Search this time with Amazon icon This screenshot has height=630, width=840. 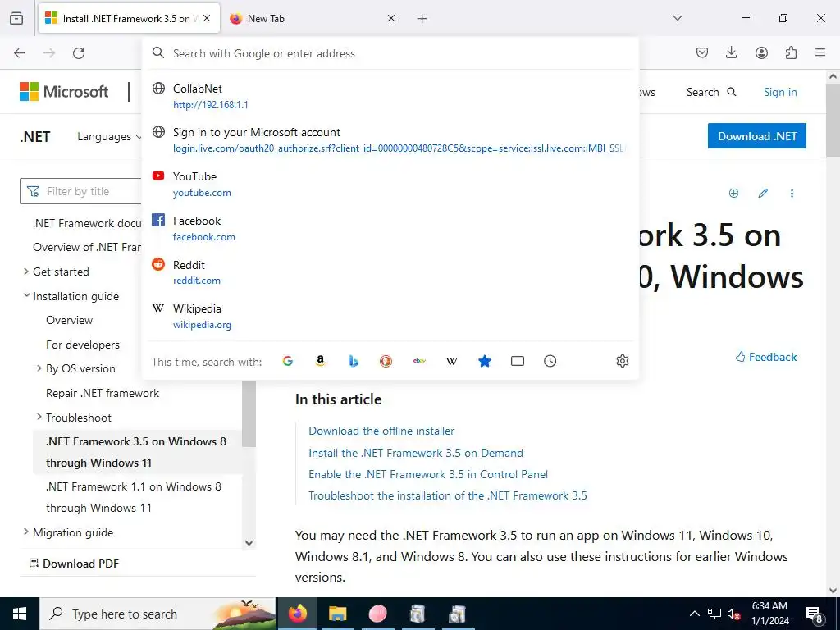pos(321,361)
